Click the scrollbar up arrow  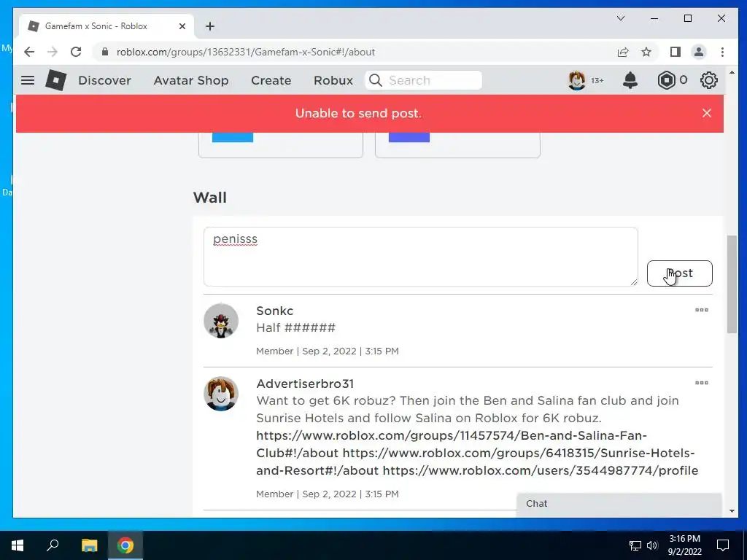coord(732,72)
